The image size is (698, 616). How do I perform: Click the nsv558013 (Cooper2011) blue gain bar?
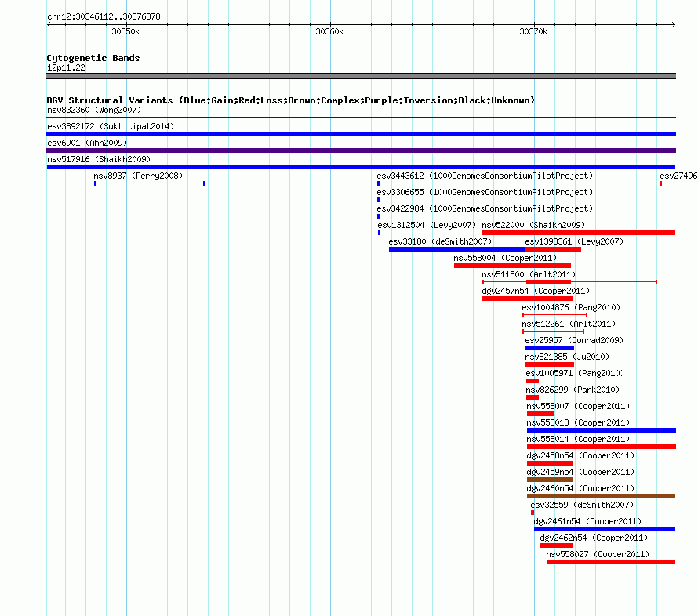tap(602, 430)
